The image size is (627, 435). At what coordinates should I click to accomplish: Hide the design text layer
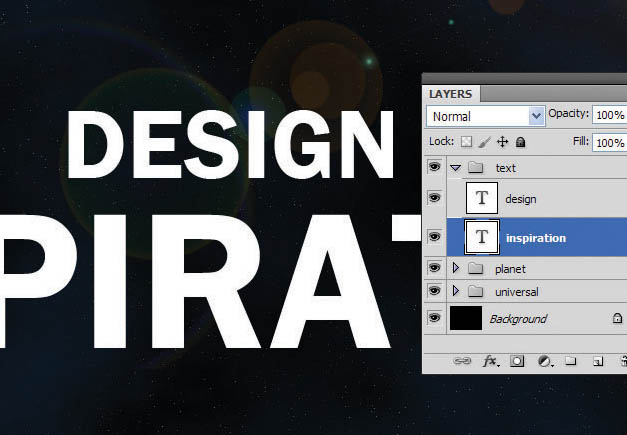point(435,198)
